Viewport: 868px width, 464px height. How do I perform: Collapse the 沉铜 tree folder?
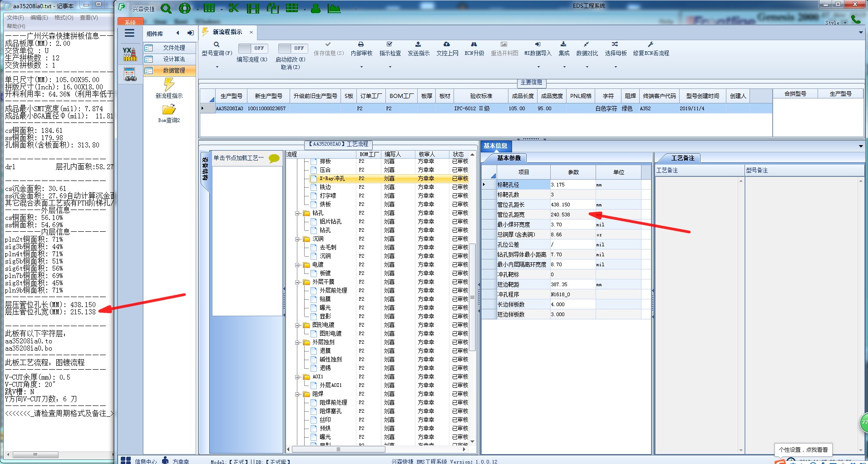[297, 239]
